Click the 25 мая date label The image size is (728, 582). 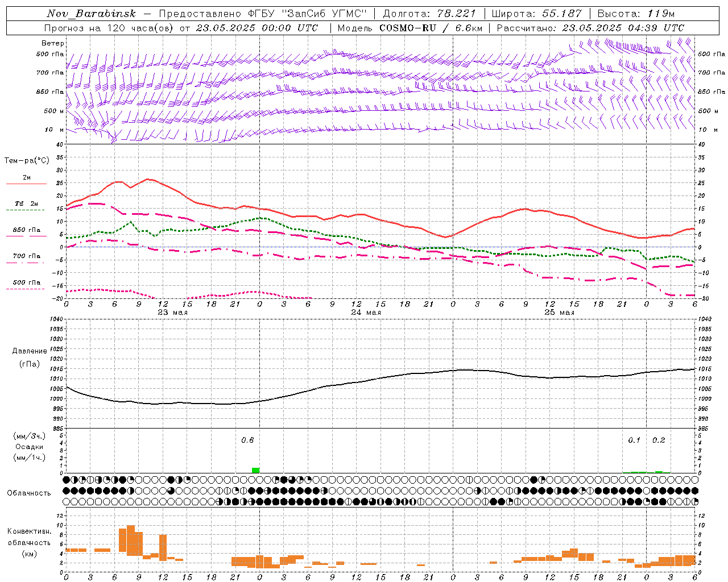[559, 313]
